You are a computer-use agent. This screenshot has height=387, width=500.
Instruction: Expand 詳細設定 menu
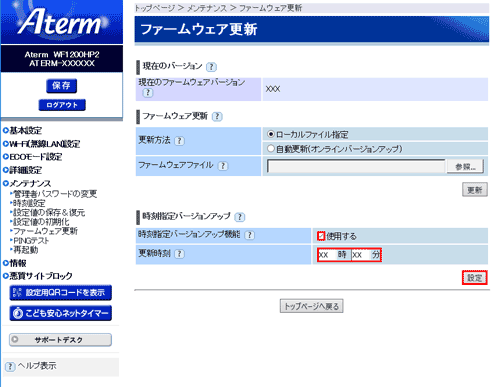[22, 170]
